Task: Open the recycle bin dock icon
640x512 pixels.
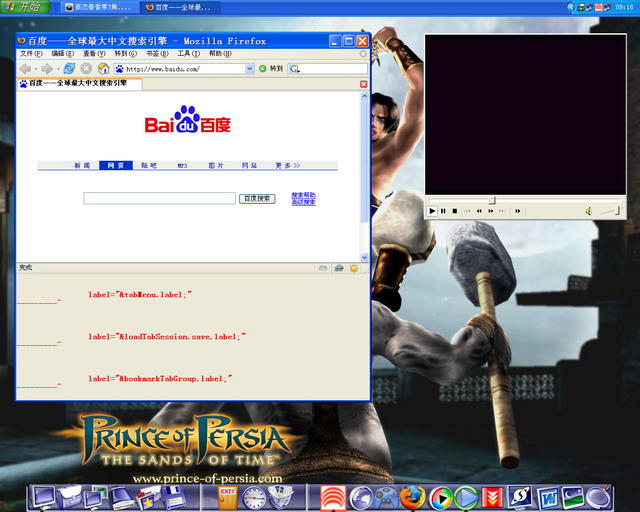Action: 280,497
